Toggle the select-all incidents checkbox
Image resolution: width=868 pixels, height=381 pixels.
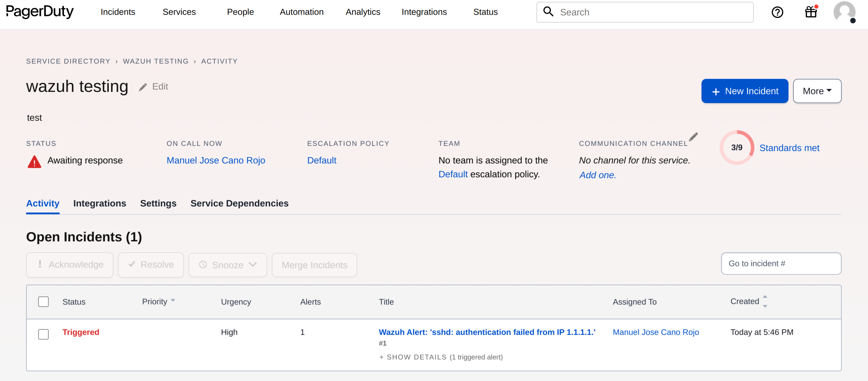[43, 302]
